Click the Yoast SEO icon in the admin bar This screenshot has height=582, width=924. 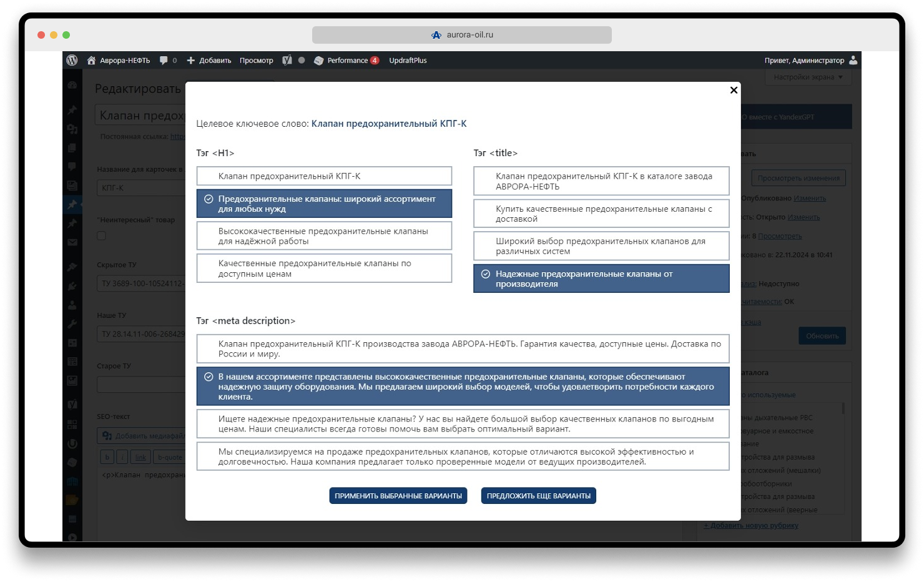pyautogui.click(x=287, y=61)
